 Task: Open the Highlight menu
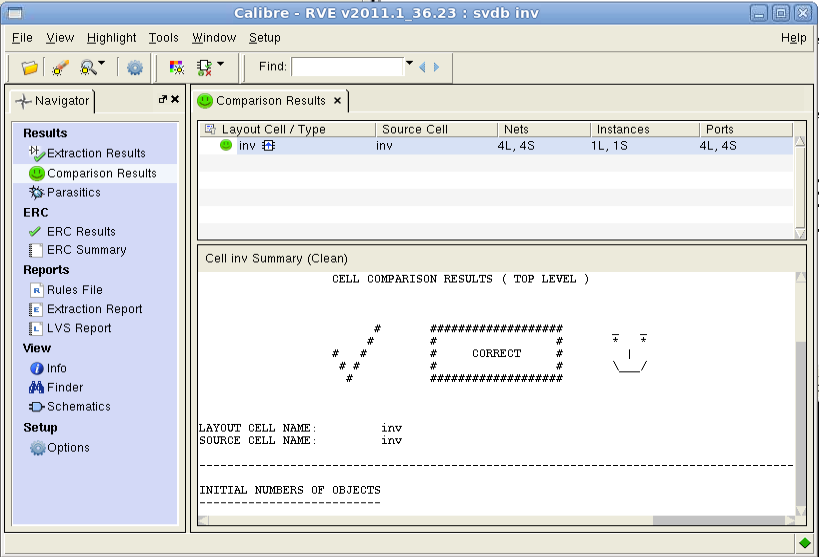[x=111, y=38]
